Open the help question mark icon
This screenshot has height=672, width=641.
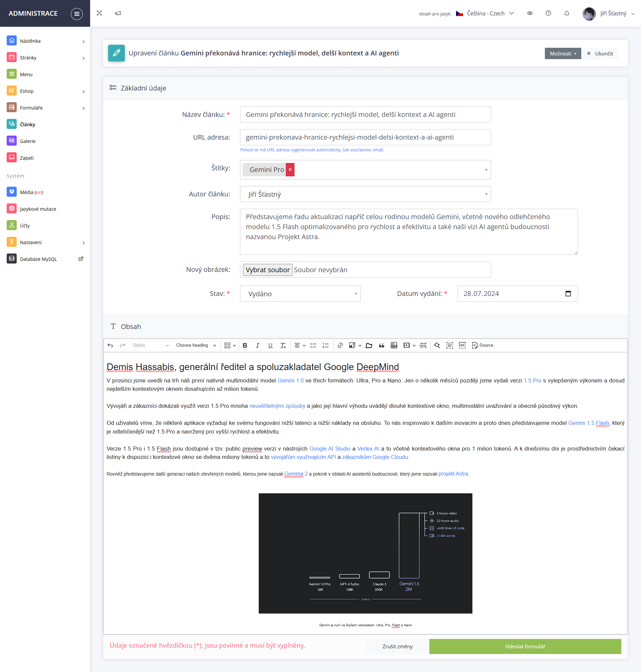click(548, 13)
